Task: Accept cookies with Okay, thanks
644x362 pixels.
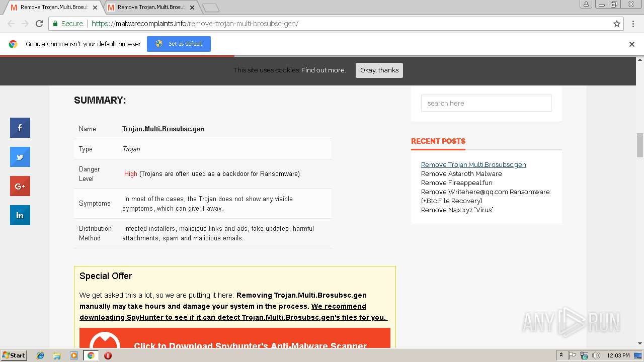Action: click(379, 70)
